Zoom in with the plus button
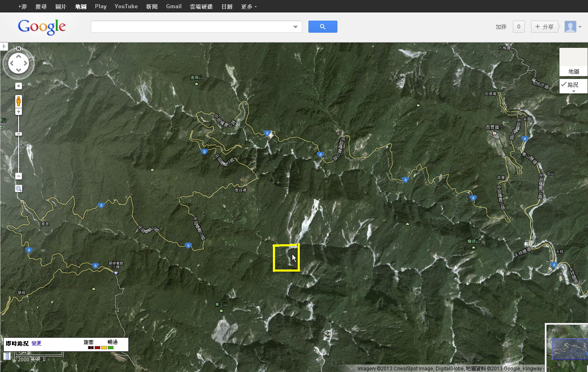 pos(19,112)
